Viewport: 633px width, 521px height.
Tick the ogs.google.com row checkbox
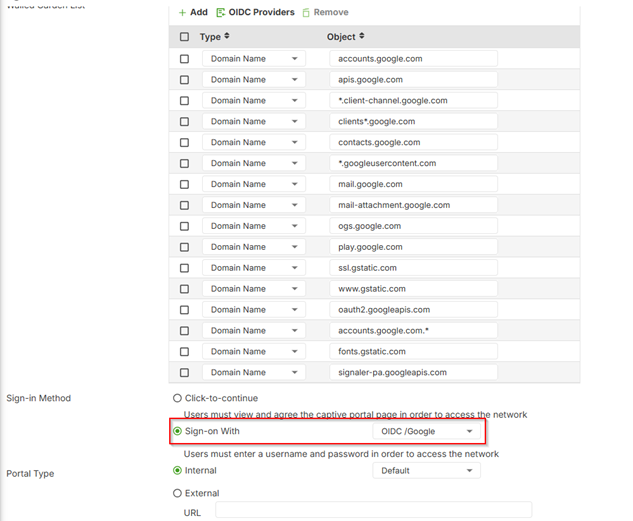click(184, 226)
